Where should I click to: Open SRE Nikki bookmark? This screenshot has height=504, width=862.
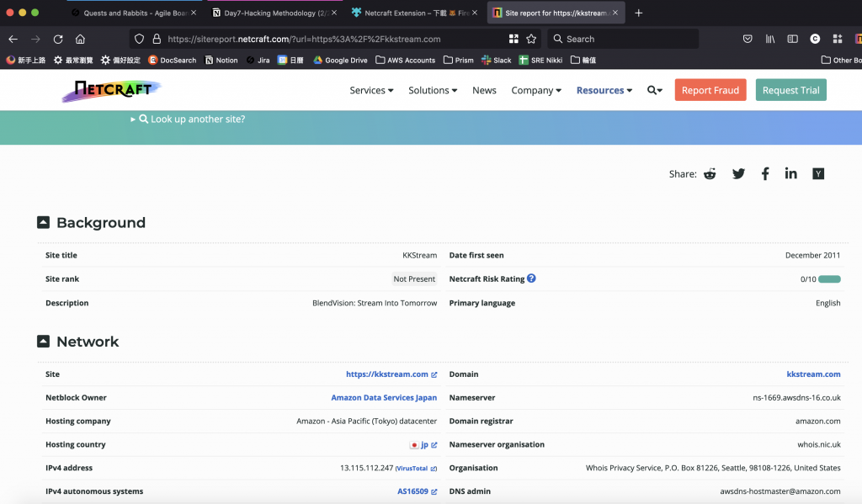[x=541, y=60]
